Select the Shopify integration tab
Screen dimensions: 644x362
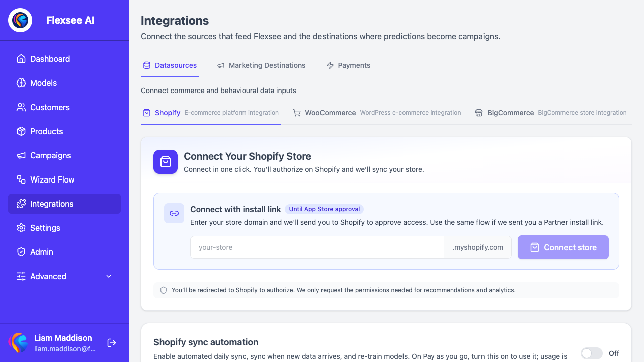coord(211,113)
